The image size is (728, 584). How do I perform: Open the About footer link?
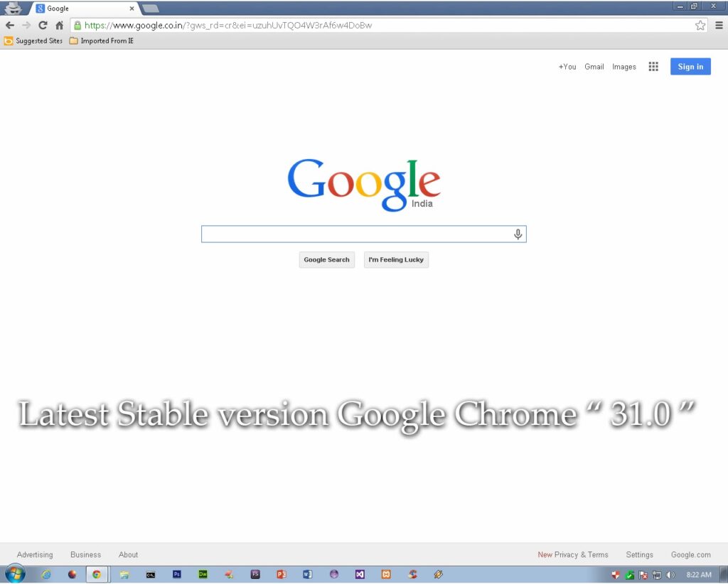coord(128,554)
